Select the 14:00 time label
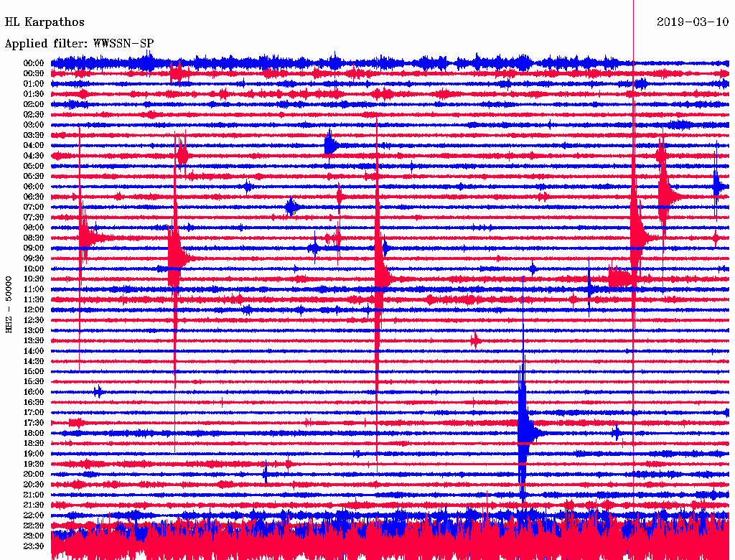 tap(34, 351)
